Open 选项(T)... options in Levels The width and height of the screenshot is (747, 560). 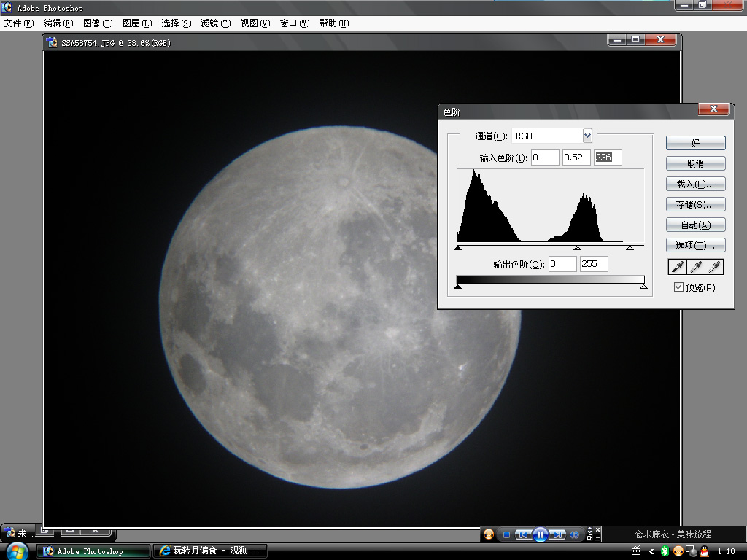695,245
